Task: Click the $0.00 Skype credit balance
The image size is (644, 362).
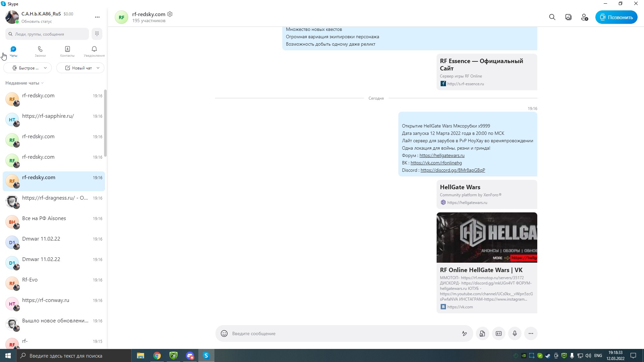Action: [68, 14]
